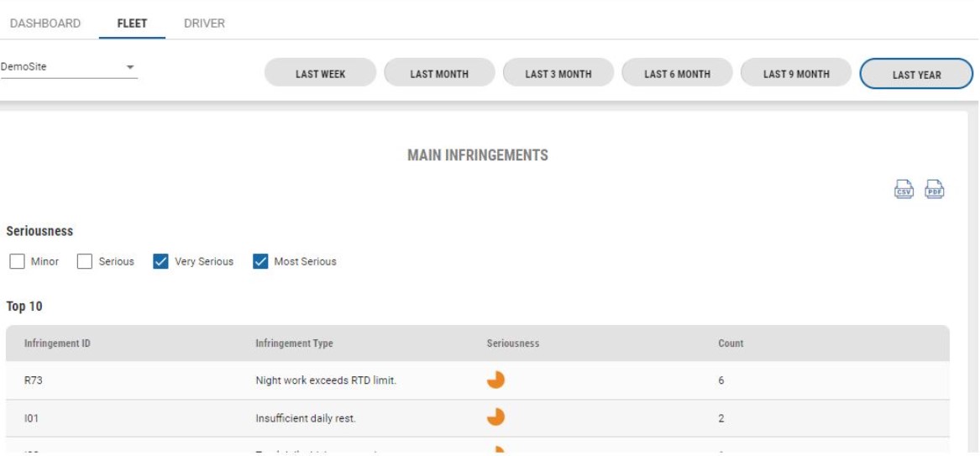Viewport: 980px width, 456px height.
Task: Enable the Serious checkbox
Action: point(84,262)
